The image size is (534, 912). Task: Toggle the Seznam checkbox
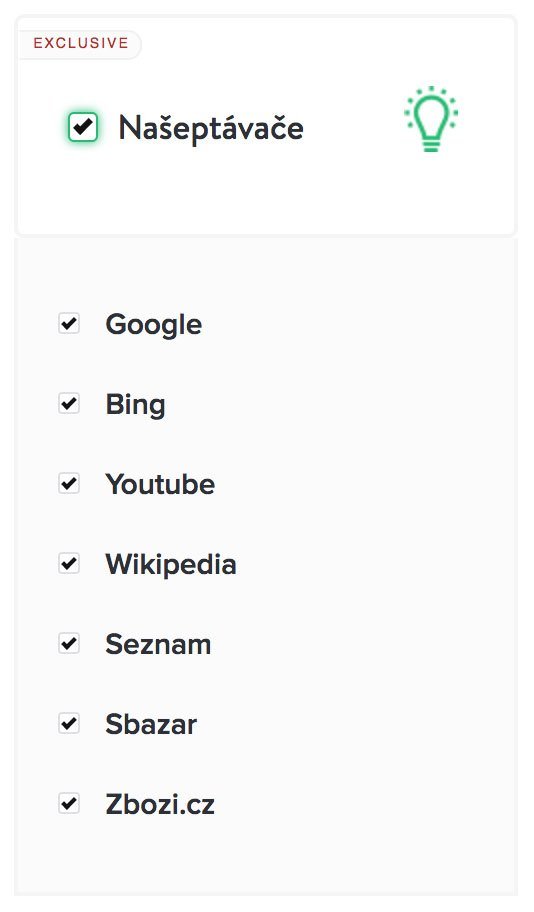69,643
